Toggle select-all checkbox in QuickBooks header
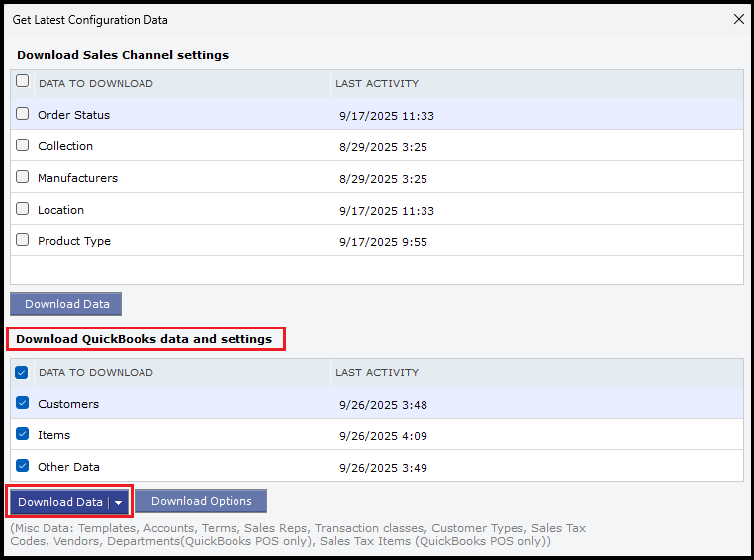Screen dimensions: 754x560 pos(23,372)
